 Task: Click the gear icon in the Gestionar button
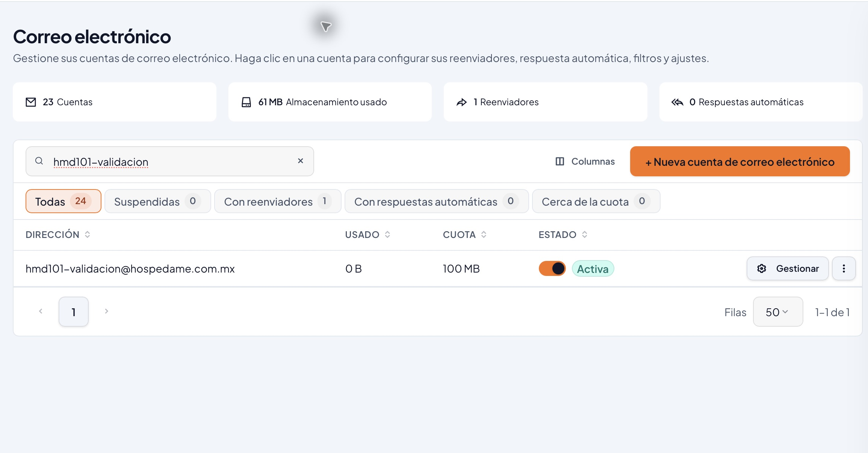(x=762, y=268)
